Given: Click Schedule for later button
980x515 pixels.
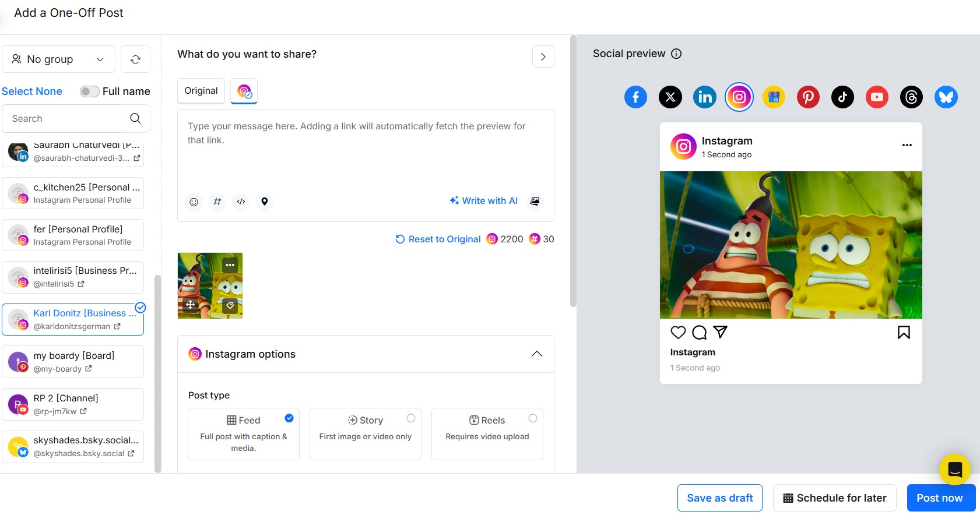Looking at the screenshot, I should pyautogui.click(x=835, y=498).
